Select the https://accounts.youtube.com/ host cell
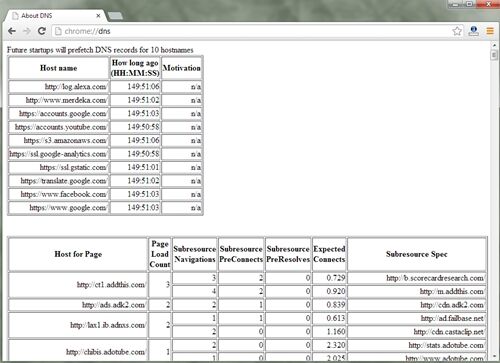The image size is (500, 363). point(59,127)
